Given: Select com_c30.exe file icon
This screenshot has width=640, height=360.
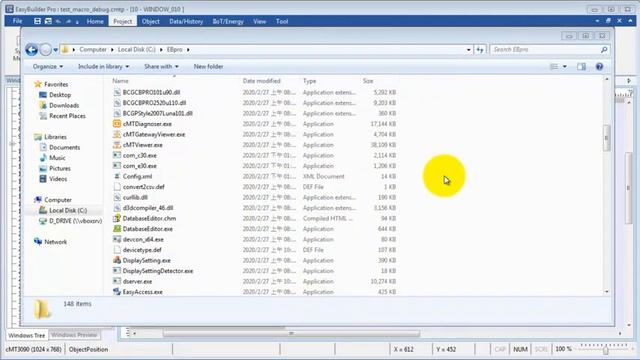Looking at the screenshot, I should pyautogui.click(x=117, y=156).
